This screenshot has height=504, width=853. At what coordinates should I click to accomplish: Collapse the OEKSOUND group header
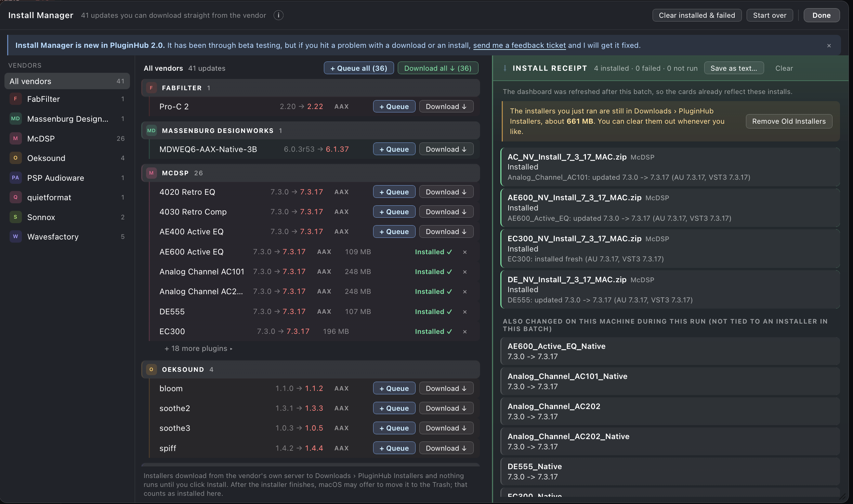pyautogui.click(x=311, y=369)
